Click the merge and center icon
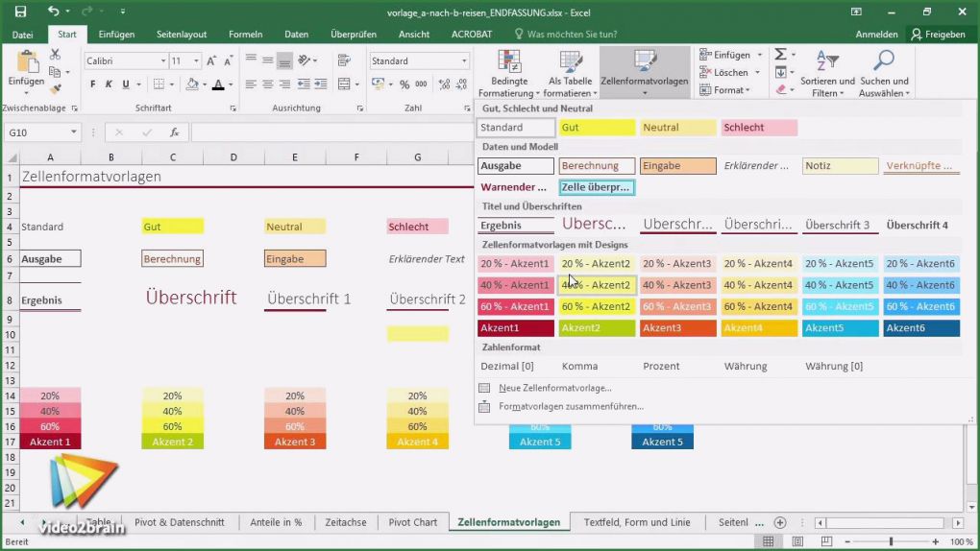 (x=344, y=84)
